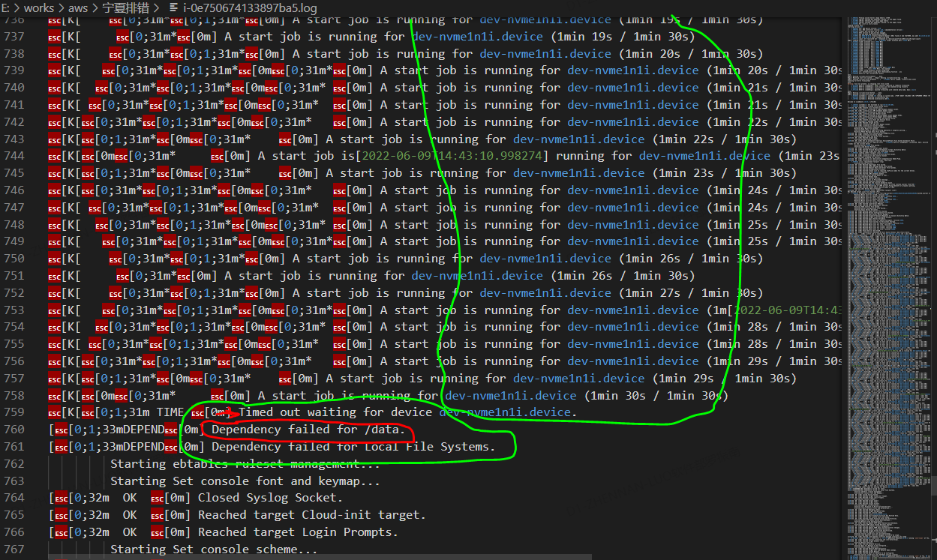
Task: Click the log file icon in breadcrumb
Action: [x=174, y=7]
